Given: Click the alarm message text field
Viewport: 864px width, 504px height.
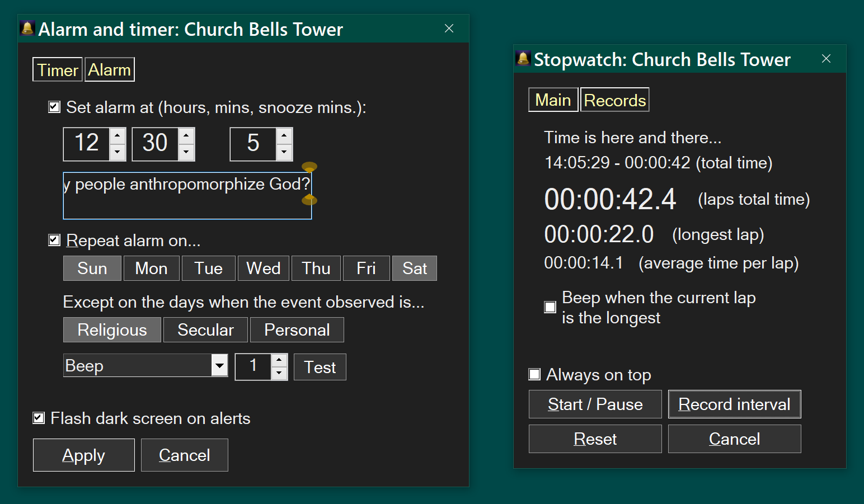Looking at the screenshot, I should pyautogui.click(x=187, y=196).
